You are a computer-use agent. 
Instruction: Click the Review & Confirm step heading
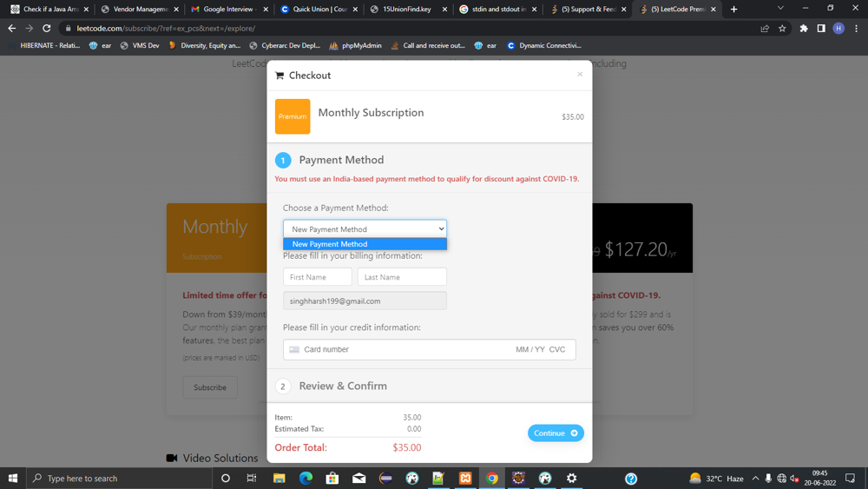click(x=343, y=386)
